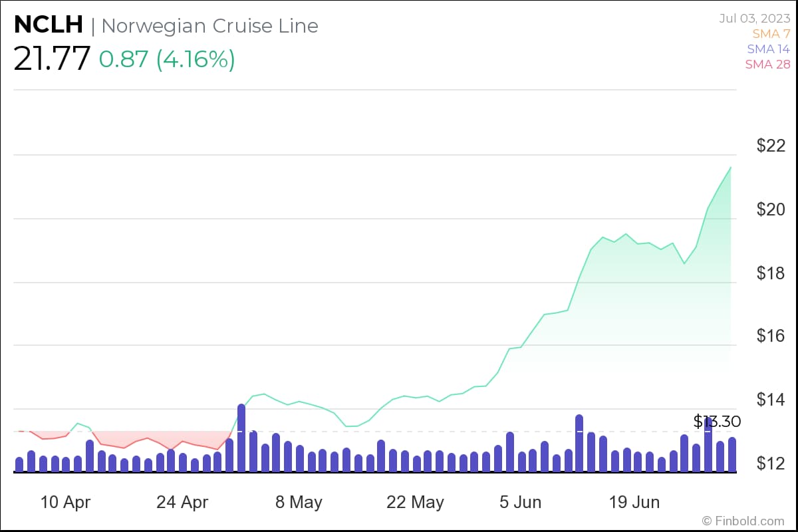Image resolution: width=798 pixels, height=532 pixels.
Task: Click the 19 Jun date axis label
Action: [x=634, y=502]
